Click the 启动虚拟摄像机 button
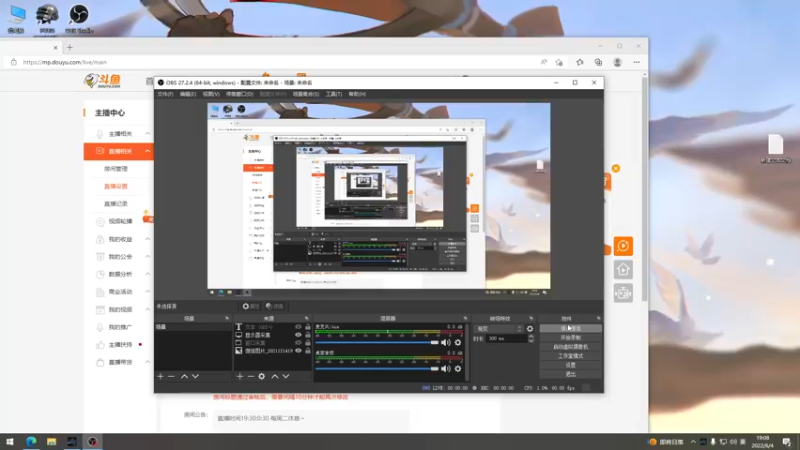The image size is (800, 450). [570, 347]
